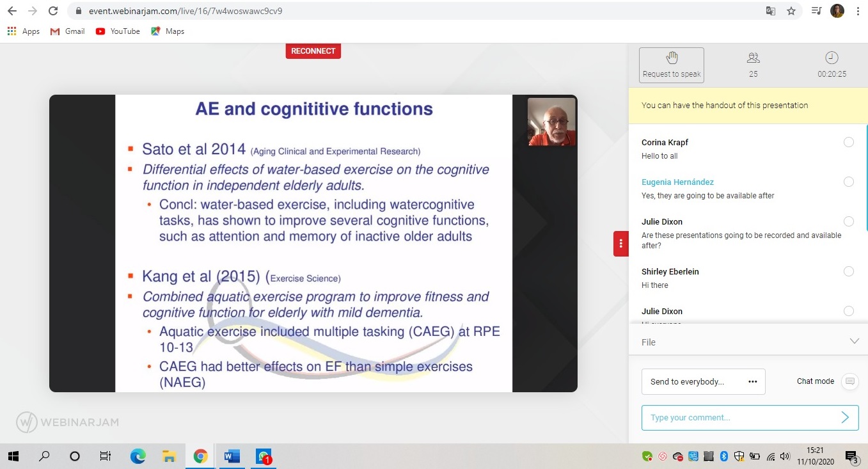The image size is (868, 469).
Task: Click the taskbar clock showing 15:21
Action: tap(814, 456)
